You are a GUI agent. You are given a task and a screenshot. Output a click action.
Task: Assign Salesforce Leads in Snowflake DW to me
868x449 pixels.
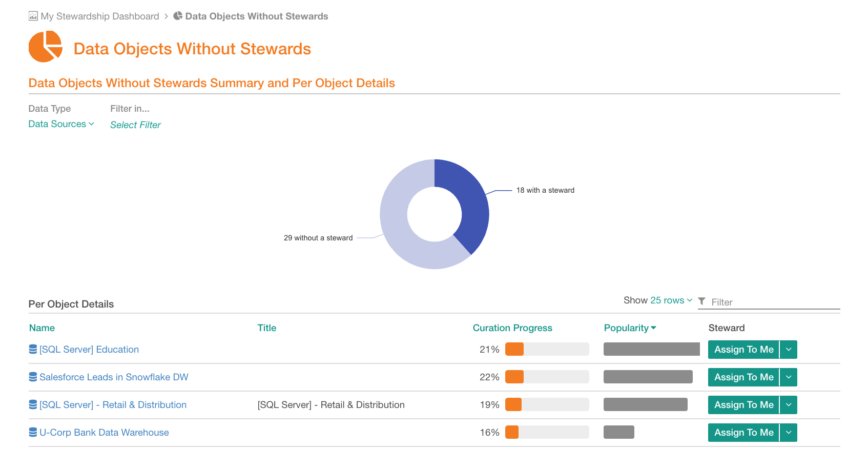[x=743, y=377]
